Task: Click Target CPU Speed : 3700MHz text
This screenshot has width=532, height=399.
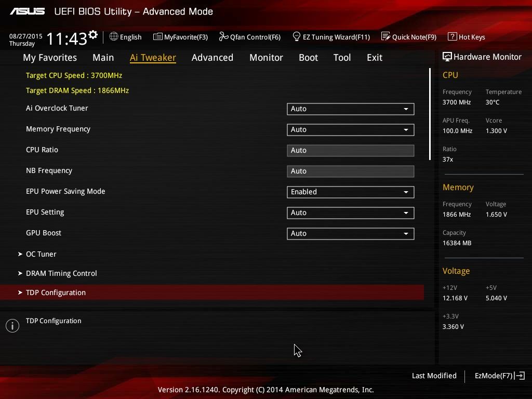Action: point(74,75)
